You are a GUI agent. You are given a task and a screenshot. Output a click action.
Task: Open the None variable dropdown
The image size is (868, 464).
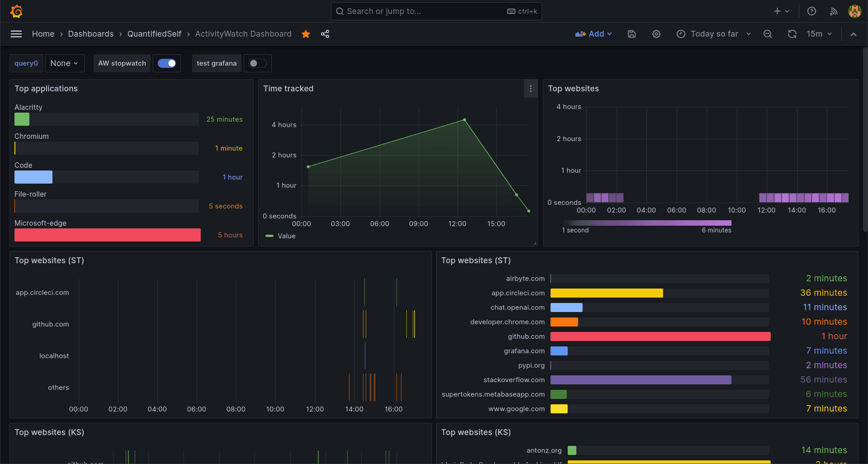64,63
